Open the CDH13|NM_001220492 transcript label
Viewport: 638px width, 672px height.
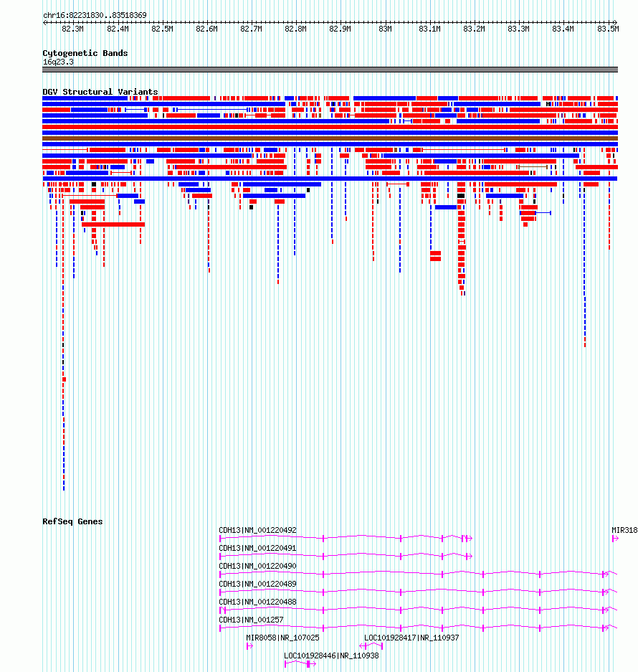point(258,530)
